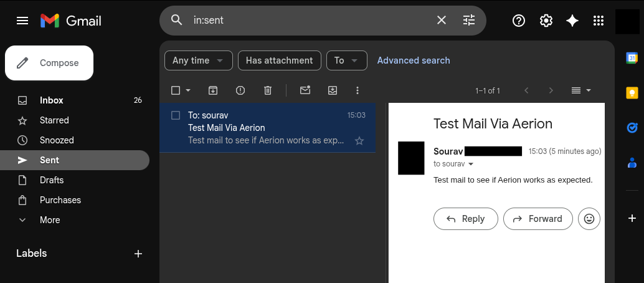Click the Mark as unread icon
The width and height of the screenshot is (644, 283).
click(x=305, y=90)
